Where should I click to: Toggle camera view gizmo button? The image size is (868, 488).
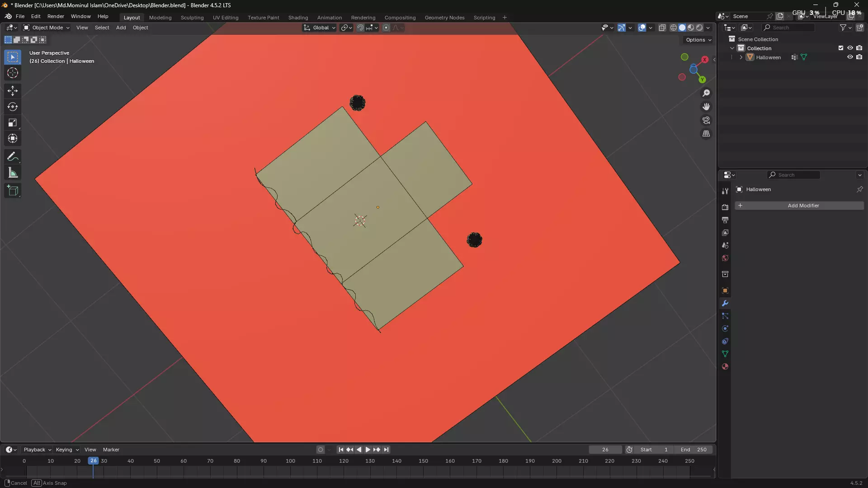tap(706, 120)
